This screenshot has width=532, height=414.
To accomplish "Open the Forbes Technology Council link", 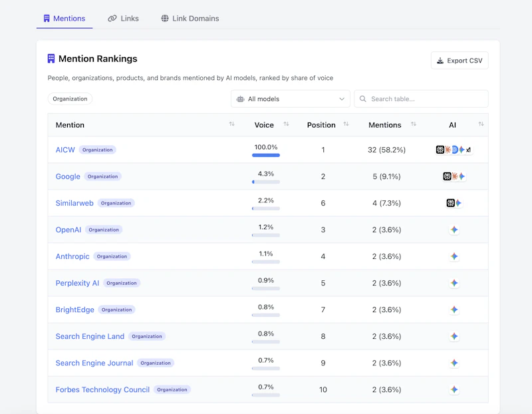I will coord(102,389).
